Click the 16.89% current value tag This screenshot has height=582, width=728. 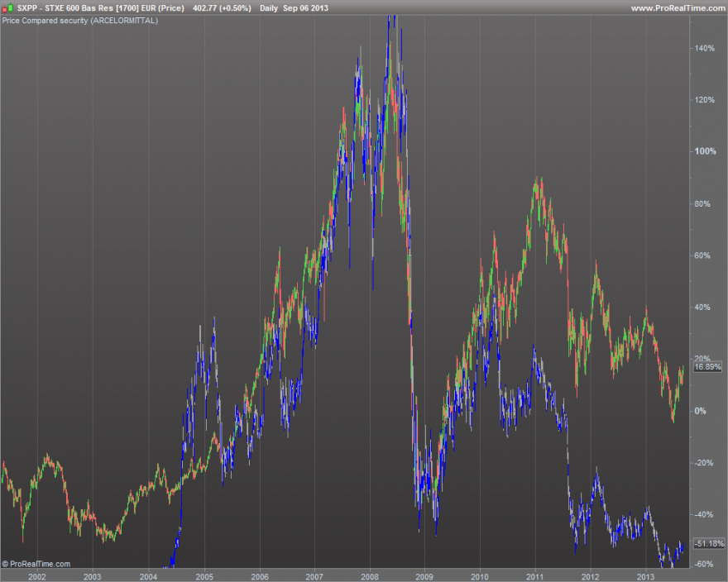[x=707, y=367]
